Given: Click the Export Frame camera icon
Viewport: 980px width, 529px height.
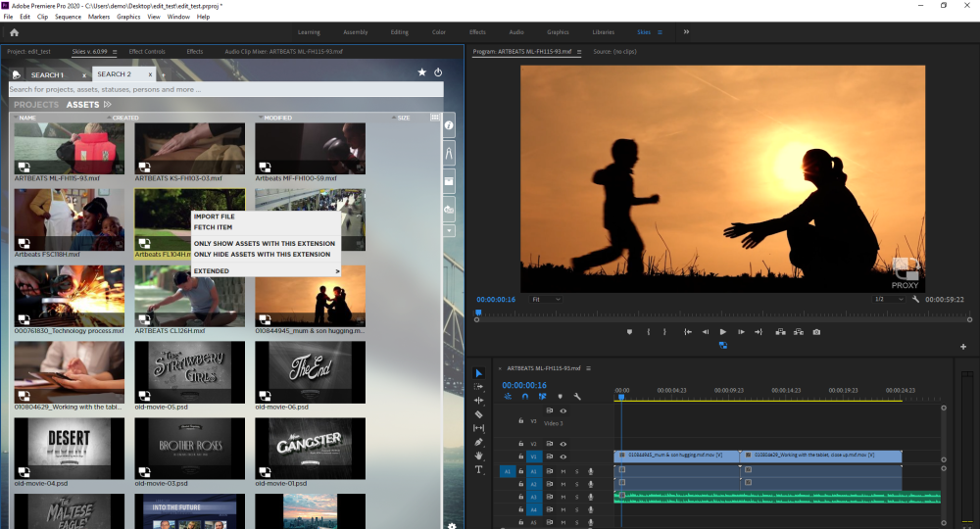Looking at the screenshot, I should coord(816,332).
